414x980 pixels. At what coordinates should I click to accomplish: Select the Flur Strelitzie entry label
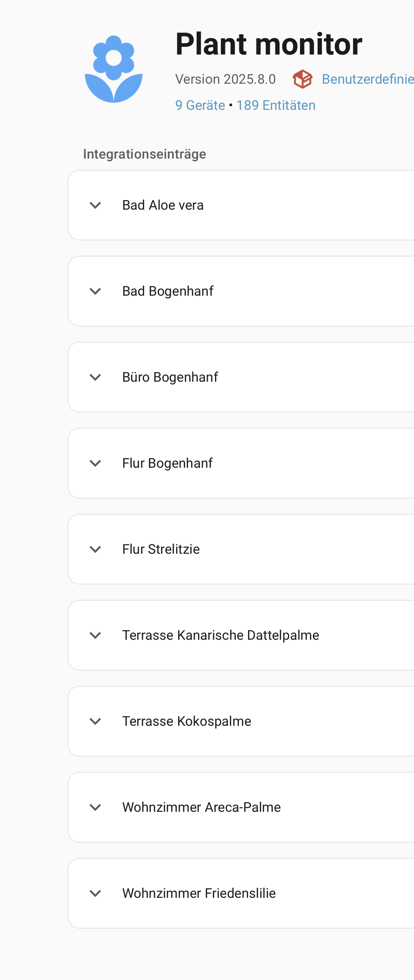161,549
